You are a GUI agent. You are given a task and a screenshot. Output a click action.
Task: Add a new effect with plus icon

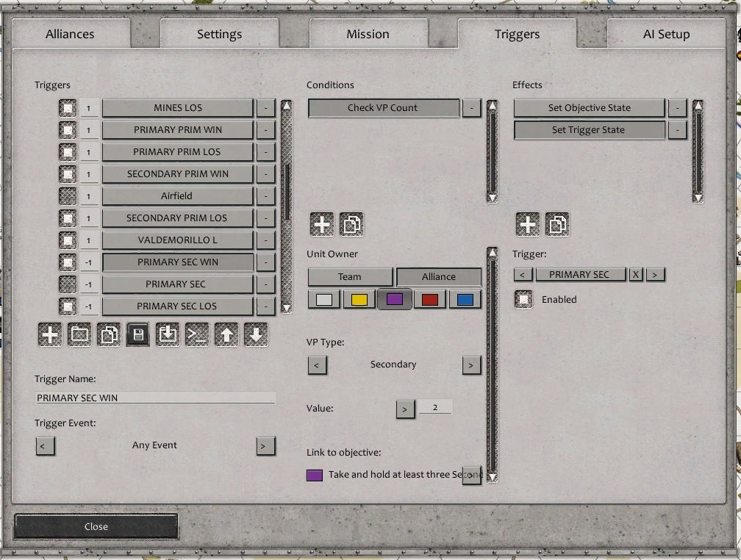point(527,224)
